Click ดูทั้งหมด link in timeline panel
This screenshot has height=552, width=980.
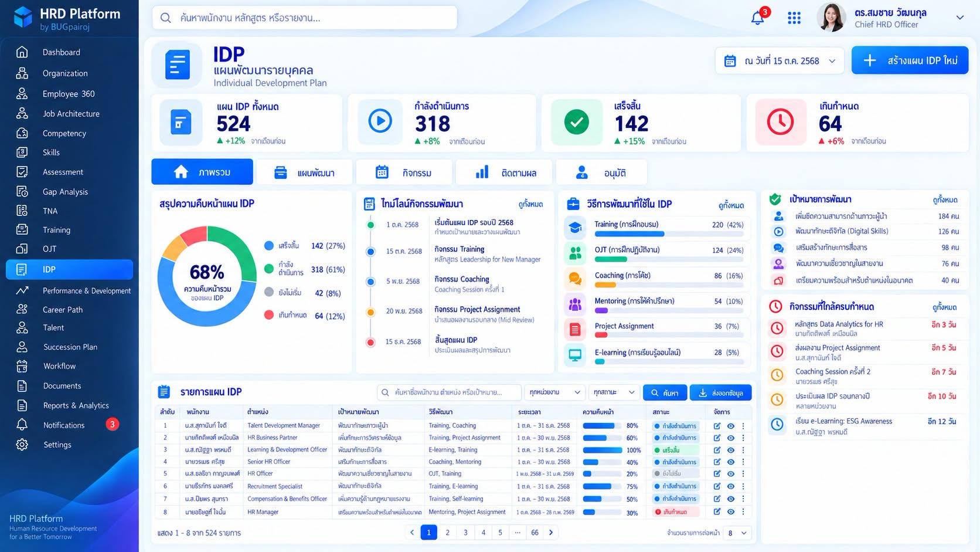coord(530,204)
